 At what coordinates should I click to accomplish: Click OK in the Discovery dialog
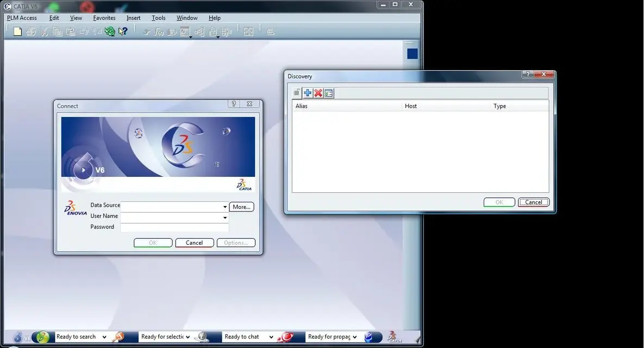[499, 202]
